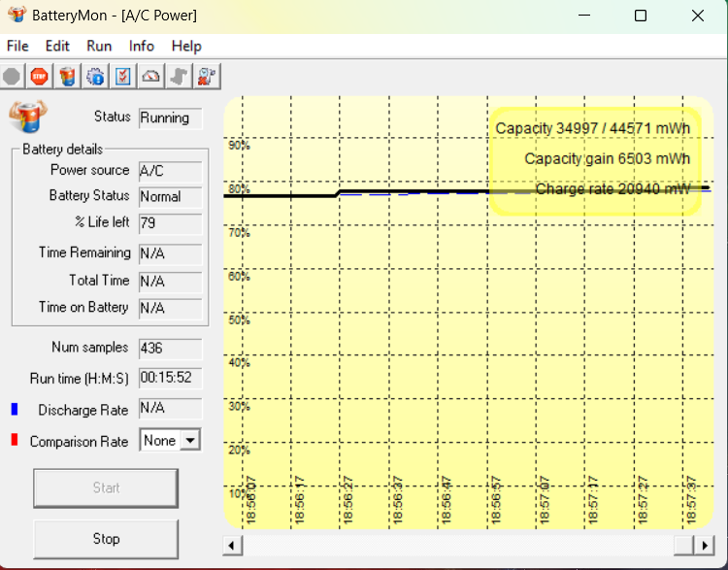
Task: Click the 'Capacity 34997 / 44571 mWh' text
Action: (592, 128)
